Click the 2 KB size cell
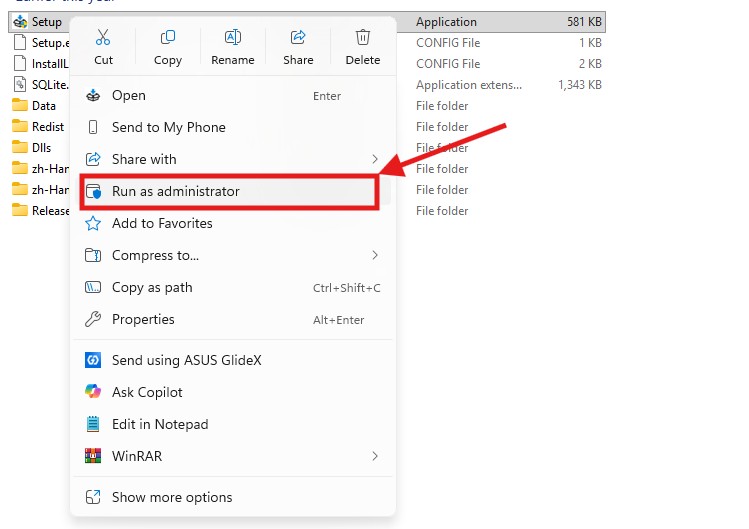Screen dimensions: 749x529 pyautogui.click(x=590, y=64)
